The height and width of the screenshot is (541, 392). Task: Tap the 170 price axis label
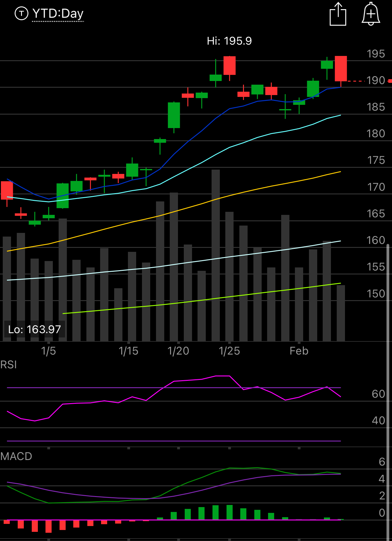pos(376,187)
